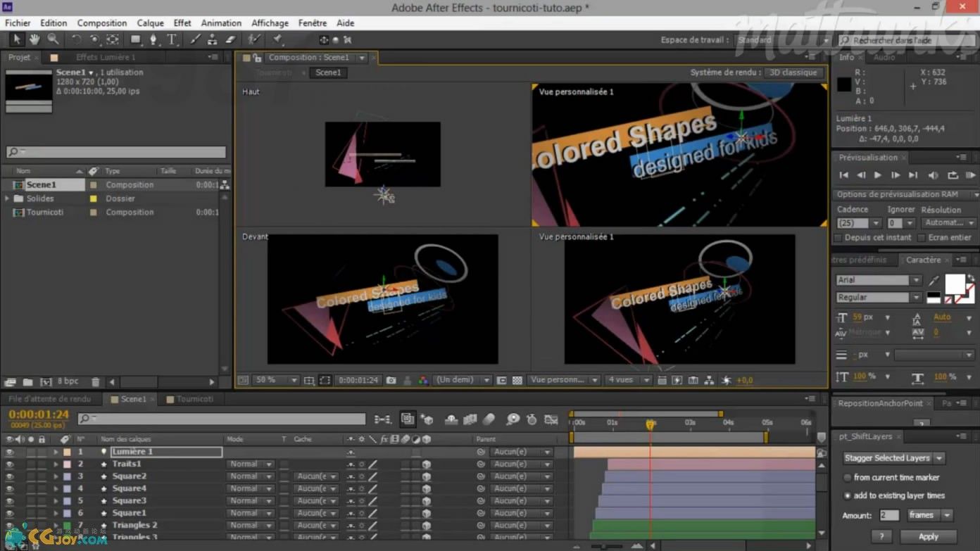Enable the Ecran entier checkbox
This screenshot has width=980, height=551.
(922, 238)
